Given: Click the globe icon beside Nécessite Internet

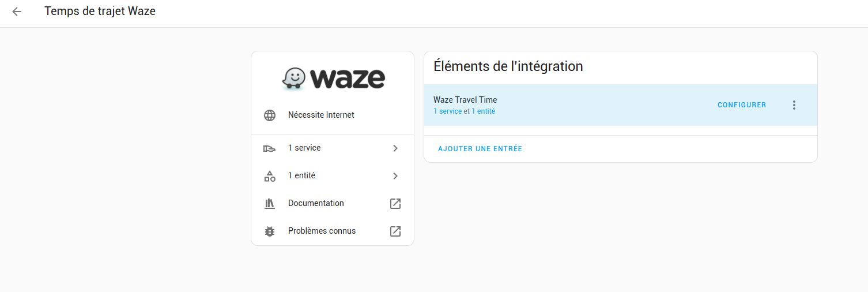Looking at the screenshot, I should [x=270, y=115].
